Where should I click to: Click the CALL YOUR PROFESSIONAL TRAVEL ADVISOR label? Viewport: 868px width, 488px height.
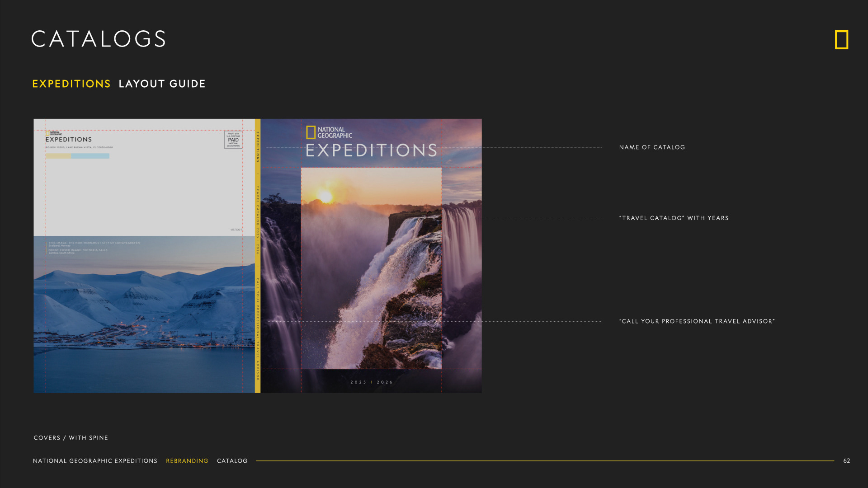click(697, 321)
